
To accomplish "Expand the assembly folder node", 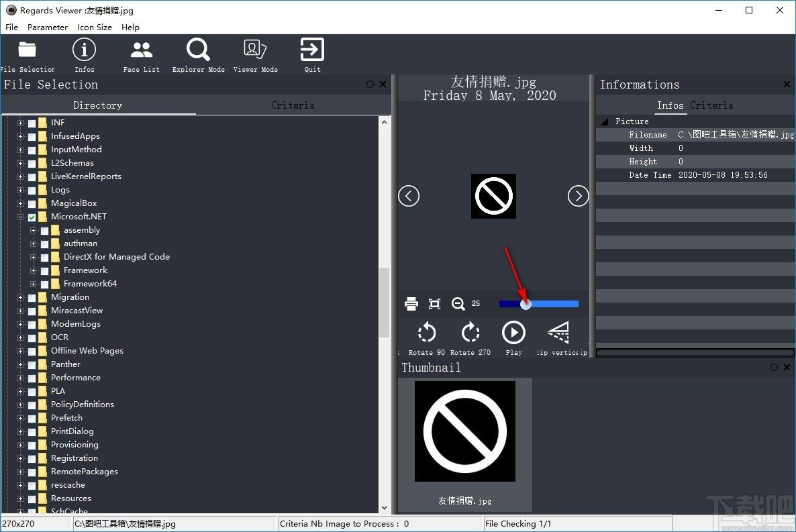I will click(x=33, y=231).
